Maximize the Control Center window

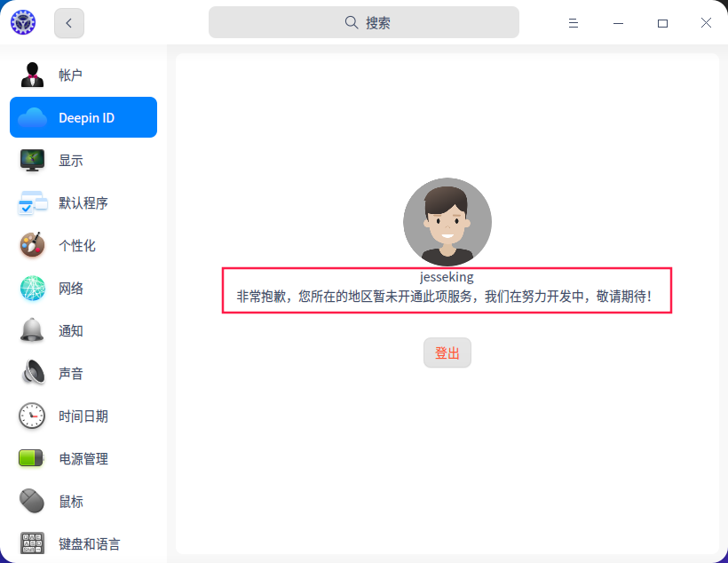pyautogui.click(x=662, y=23)
